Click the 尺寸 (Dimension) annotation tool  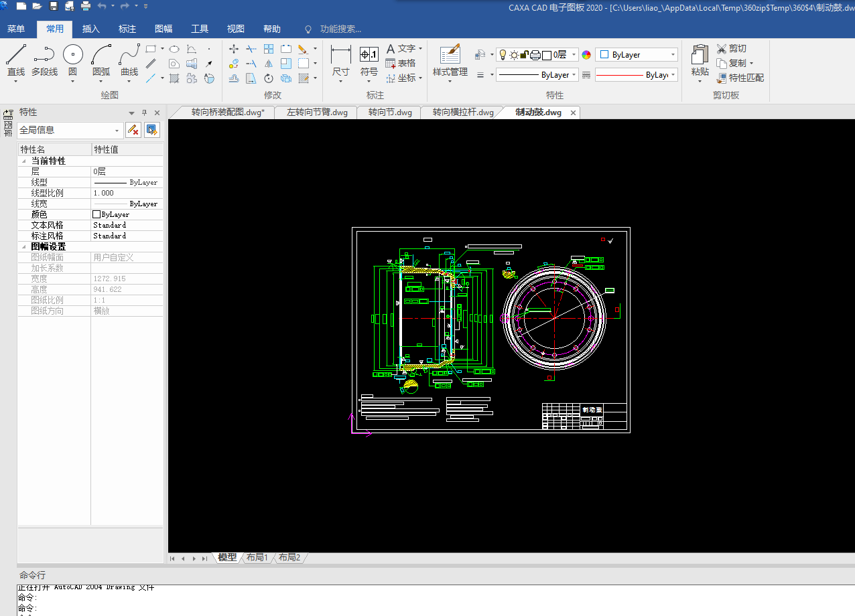pyautogui.click(x=340, y=56)
